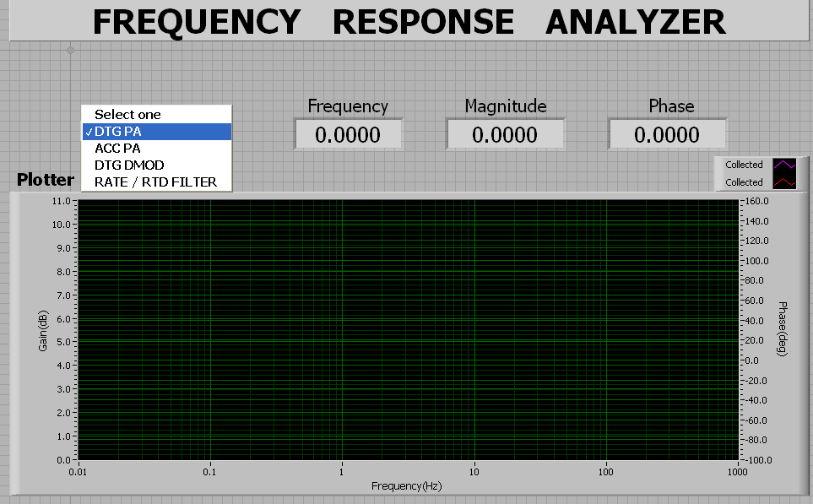The image size is (813, 504).
Task: Click the Phase value field
Action: click(667, 135)
